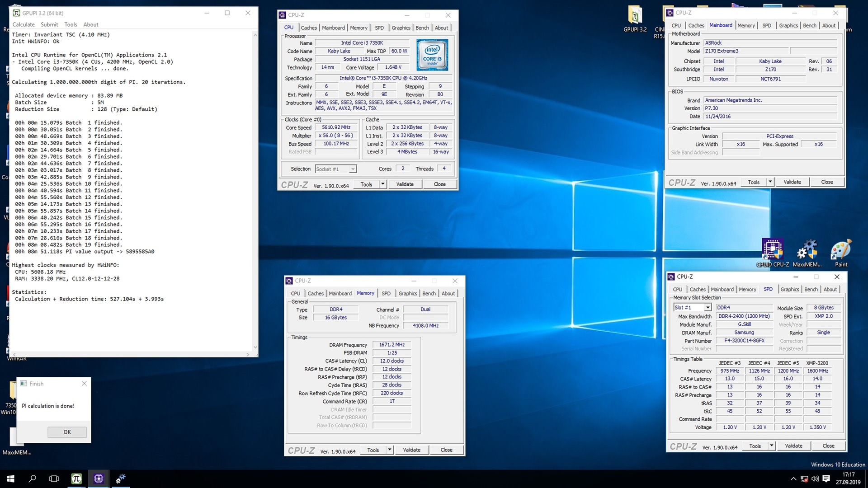Close the Finish dialog with X

pyautogui.click(x=84, y=384)
